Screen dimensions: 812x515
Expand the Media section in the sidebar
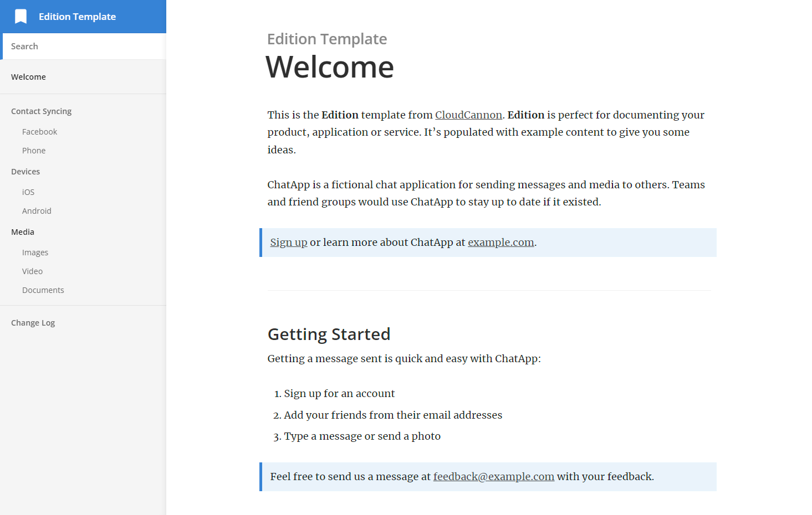22,231
